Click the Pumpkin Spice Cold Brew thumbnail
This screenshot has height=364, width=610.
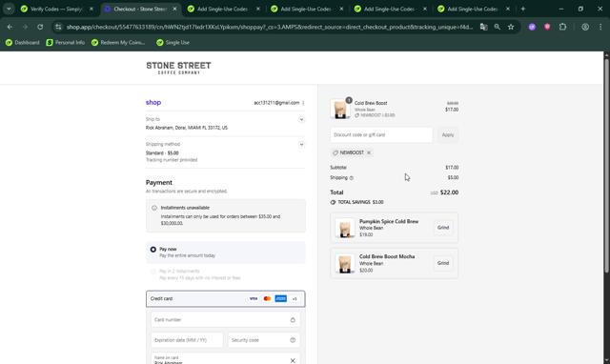[x=345, y=228]
